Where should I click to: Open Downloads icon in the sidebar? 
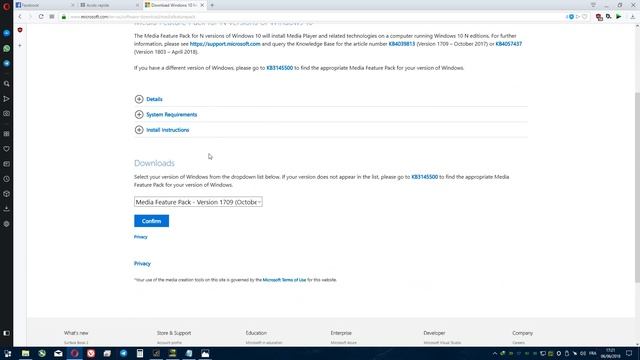tap(7, 209)
